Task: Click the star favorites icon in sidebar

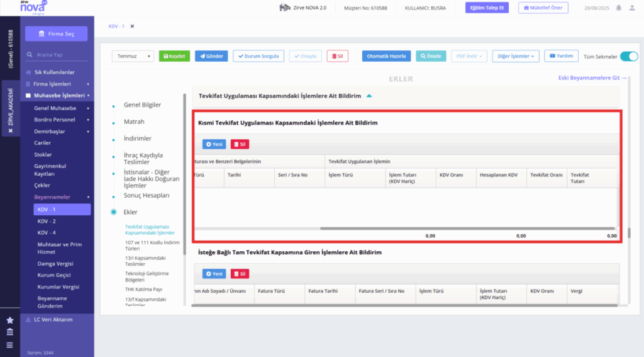Action: [x=10, y=320]
